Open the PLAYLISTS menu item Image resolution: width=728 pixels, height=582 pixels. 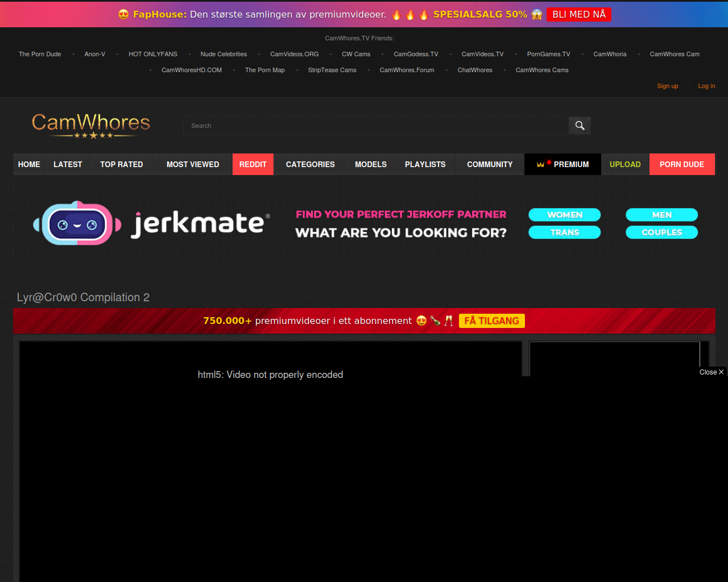[x=425, y=164]
